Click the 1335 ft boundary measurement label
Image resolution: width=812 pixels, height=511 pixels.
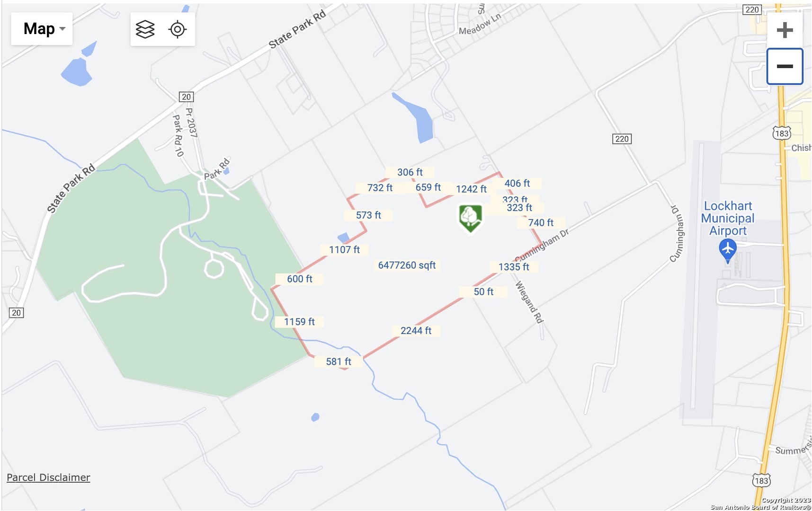[x=514, y=267]
